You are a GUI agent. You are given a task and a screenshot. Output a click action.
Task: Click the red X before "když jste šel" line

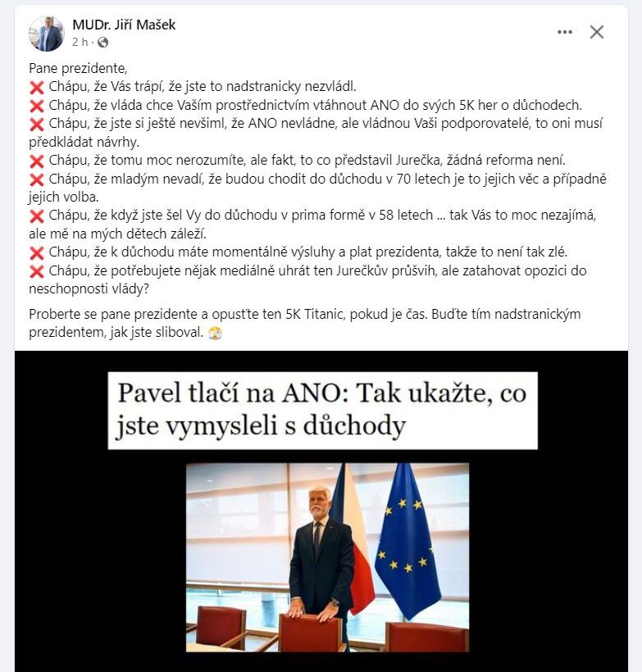point(37,216)
